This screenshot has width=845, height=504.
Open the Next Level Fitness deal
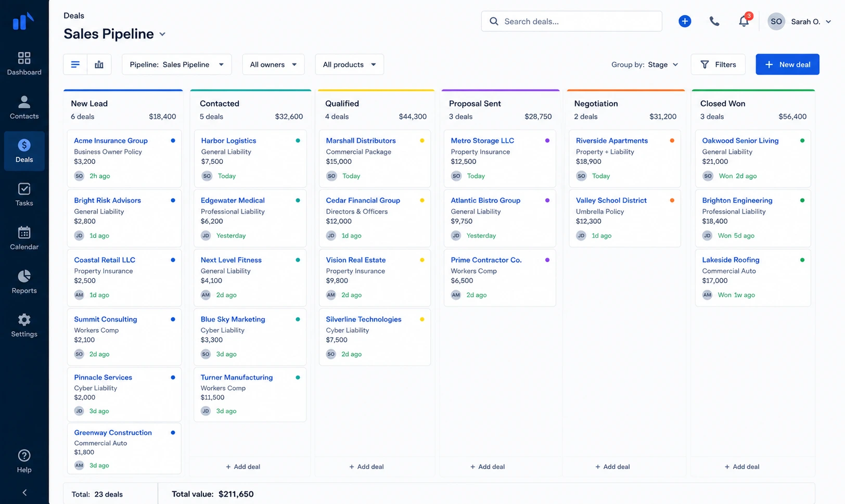(x=250, y=278)
